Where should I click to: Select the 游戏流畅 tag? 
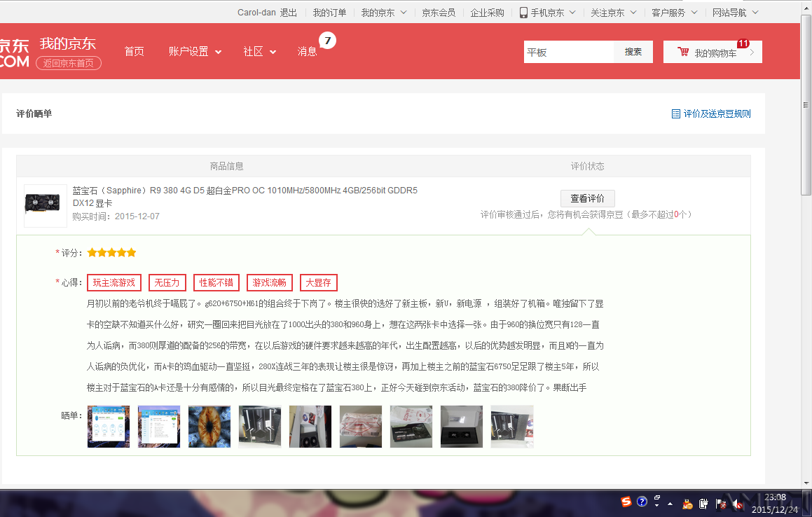click(269, 282)
